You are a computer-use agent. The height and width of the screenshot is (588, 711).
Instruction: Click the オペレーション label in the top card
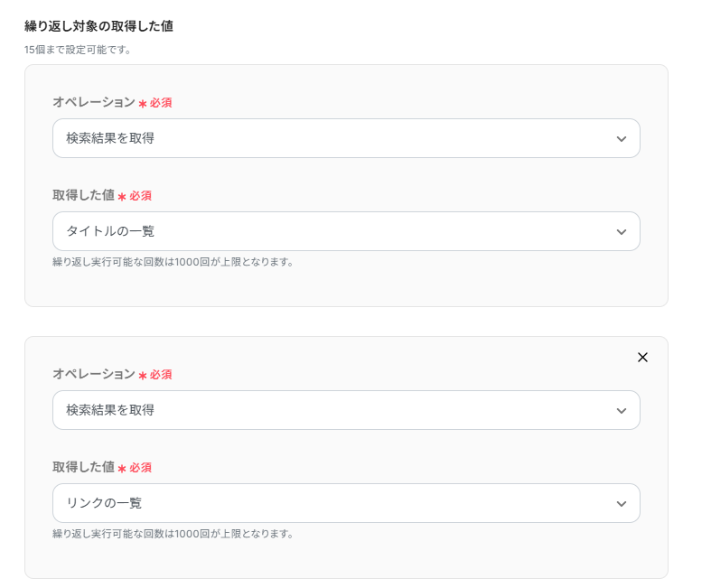tap(93, 102)
